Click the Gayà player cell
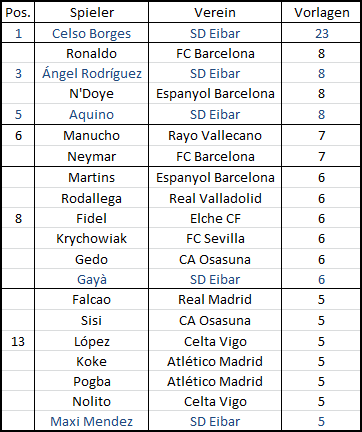 (91, 279)
